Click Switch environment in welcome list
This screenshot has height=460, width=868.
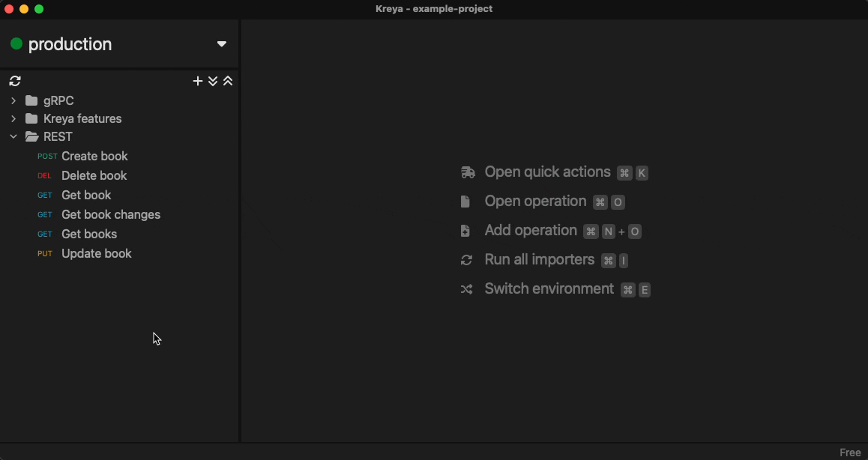click(549, 289)
